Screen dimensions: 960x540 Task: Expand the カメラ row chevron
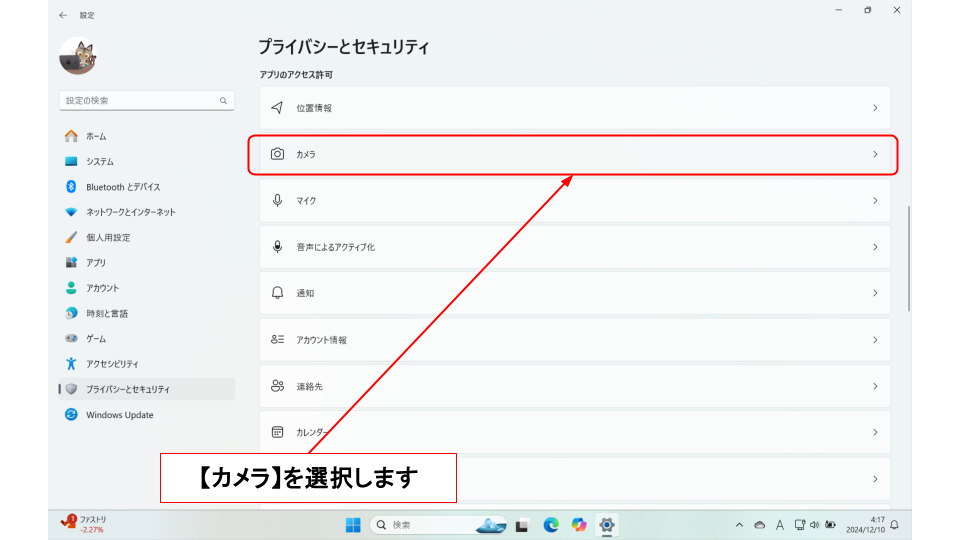click(x=875, y=154)
